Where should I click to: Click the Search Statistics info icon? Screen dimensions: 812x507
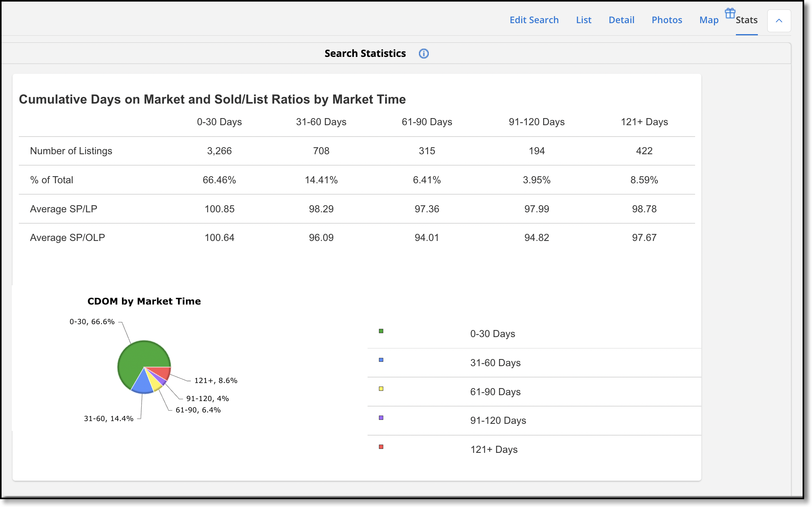[x=424, y=54]
